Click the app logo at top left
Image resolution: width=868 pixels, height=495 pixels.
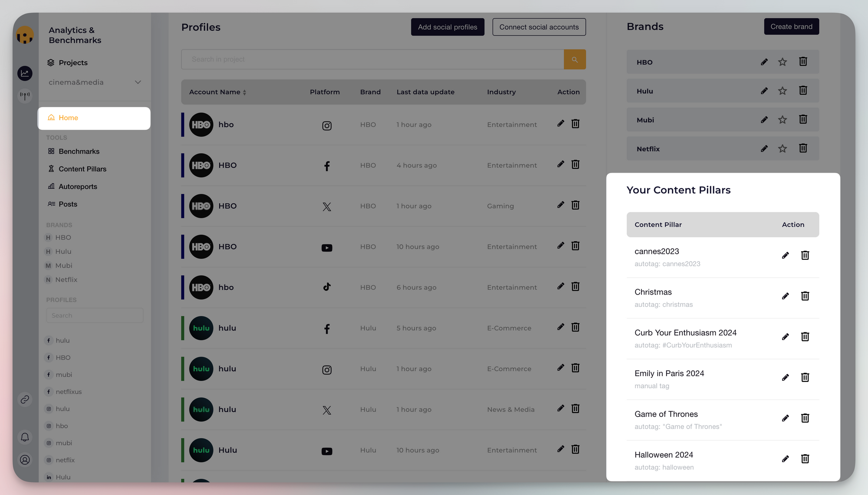[25, 35]
